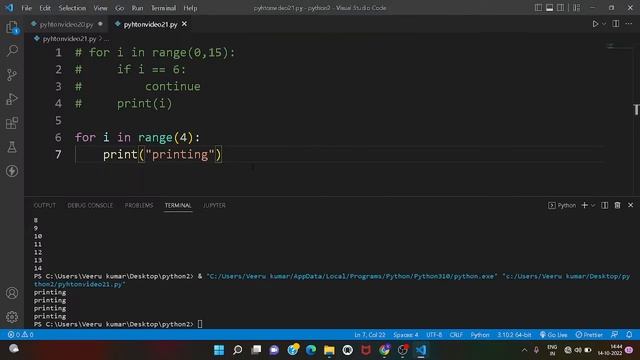Open the feedback icon in the status bar

(614, 335)
